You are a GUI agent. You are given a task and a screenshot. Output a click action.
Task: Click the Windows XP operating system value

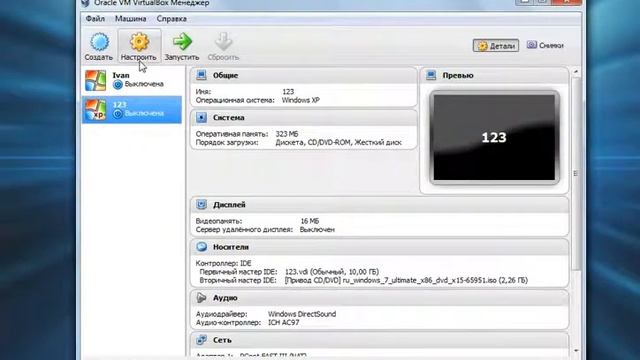pyautogui.click(x=301, y=100)
